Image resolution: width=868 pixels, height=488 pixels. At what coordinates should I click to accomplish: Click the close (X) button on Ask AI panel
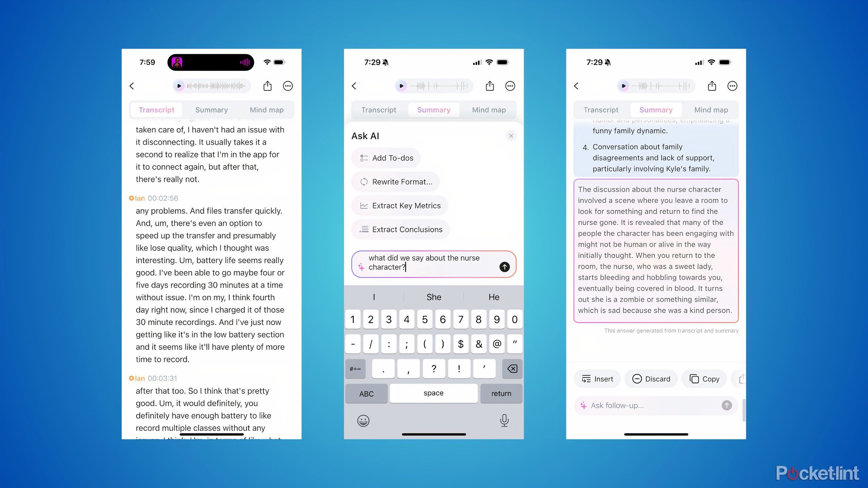point(511,135)
